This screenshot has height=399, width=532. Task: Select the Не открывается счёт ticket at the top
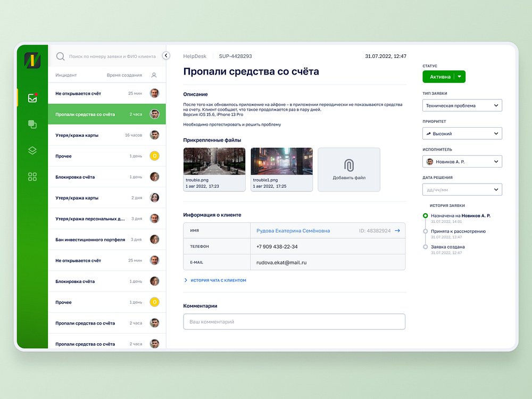coord(78,94)
